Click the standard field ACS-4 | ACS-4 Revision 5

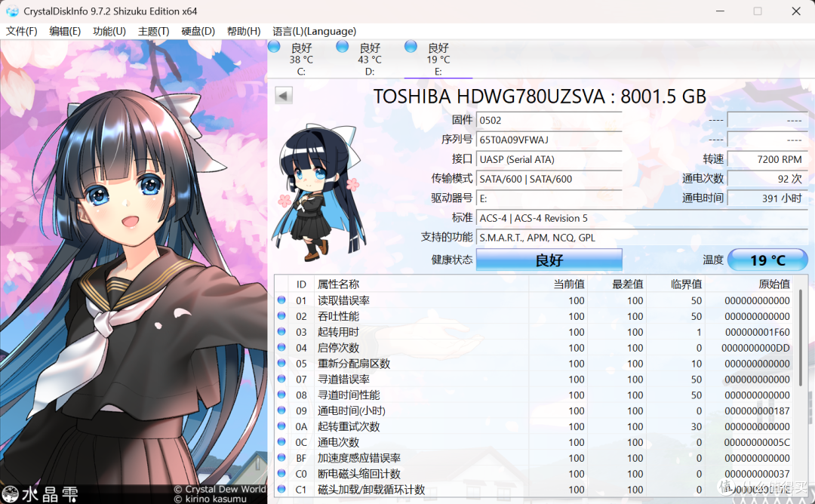click(642, 218)
